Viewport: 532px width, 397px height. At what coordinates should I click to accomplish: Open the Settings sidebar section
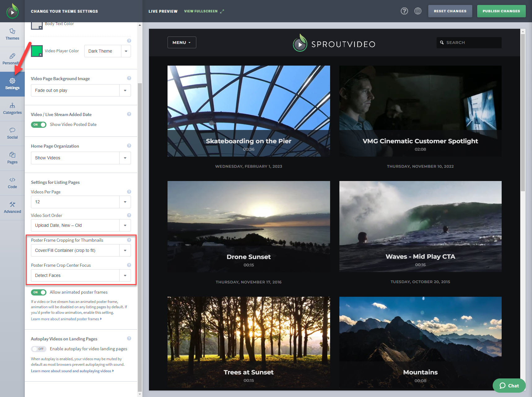pyautogui.click(x=12, y=84)
